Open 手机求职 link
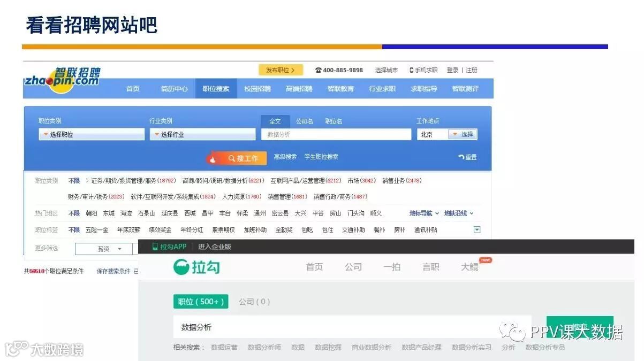Image resolution: width=644 pixels, height=361 pixels. coord(423,70)
